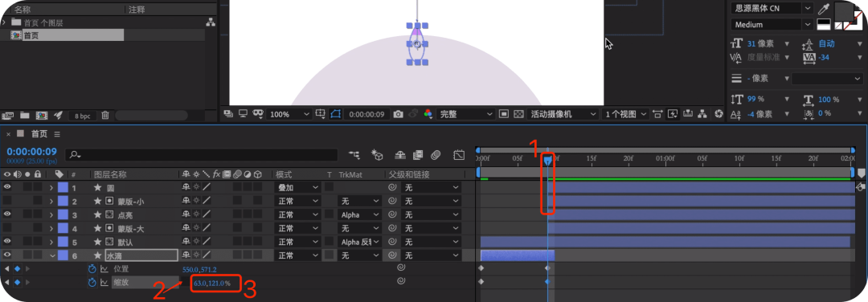Open the 100% zoom dropdown

(x=289, y=114)
